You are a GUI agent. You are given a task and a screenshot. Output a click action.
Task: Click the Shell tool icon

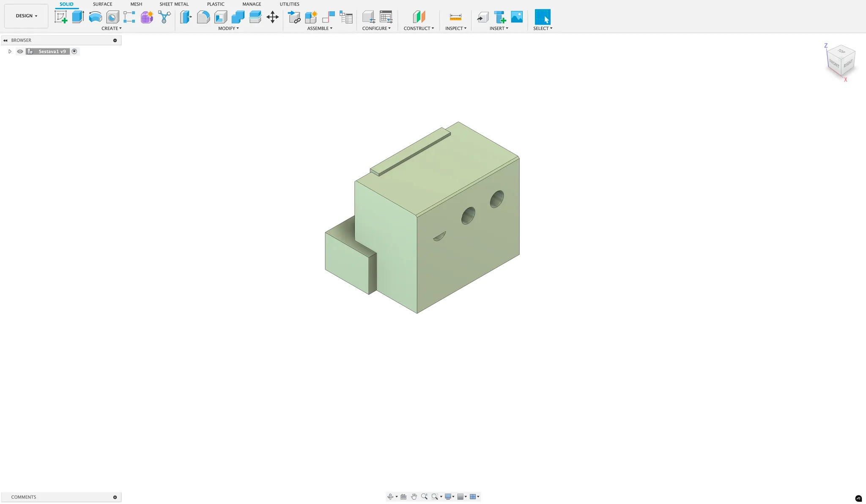point(221,17)
